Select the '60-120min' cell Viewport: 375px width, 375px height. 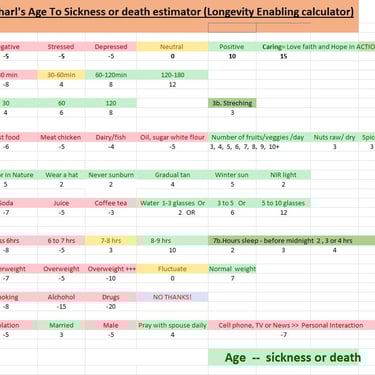pyautogui.click(x=111, y=75)
